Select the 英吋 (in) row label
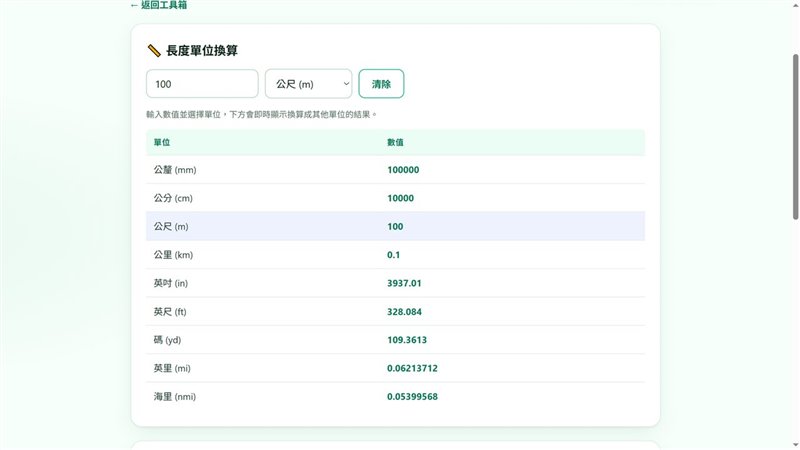The width and height of the screenshot is (800, 450). 171,283
